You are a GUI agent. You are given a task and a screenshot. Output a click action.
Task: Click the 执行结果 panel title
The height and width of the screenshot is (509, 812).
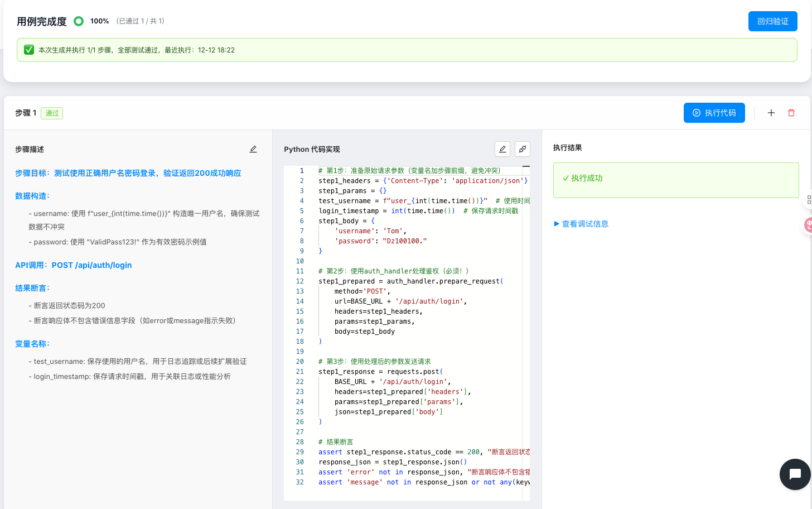coord(567,147)
